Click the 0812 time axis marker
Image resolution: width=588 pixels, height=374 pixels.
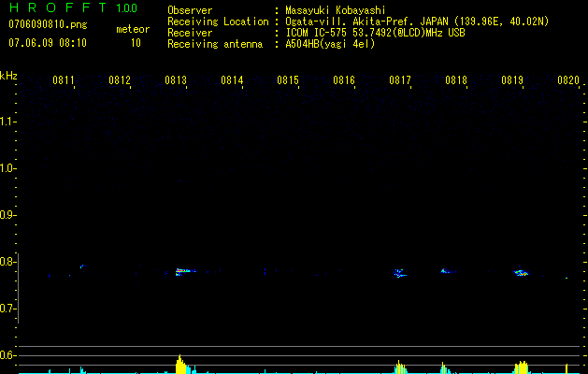[120, 80]
